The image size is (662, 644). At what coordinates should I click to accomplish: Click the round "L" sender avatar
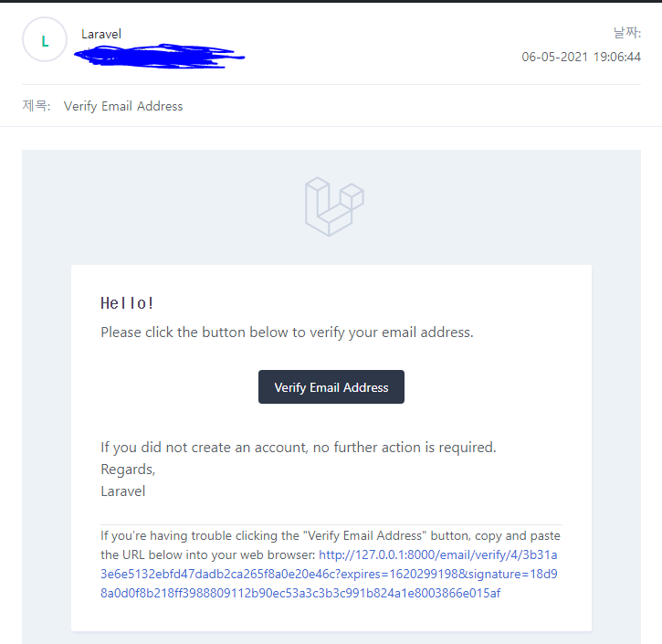point(45,39)
